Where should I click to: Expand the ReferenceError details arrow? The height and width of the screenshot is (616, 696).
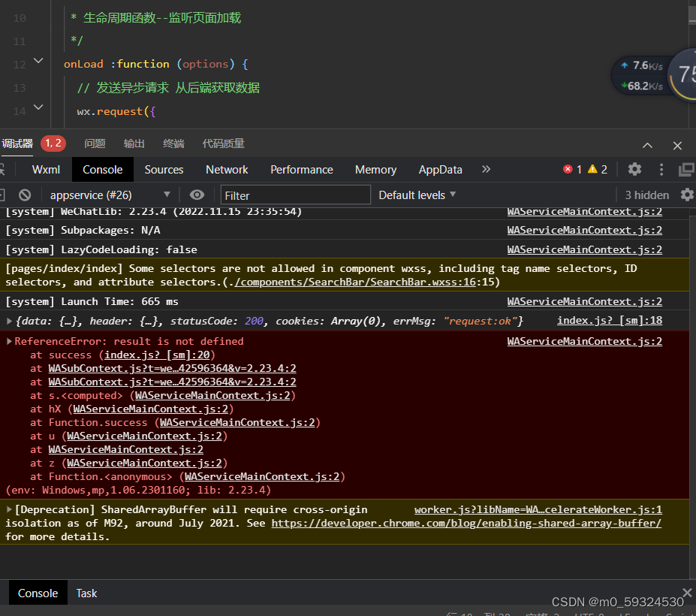click(x=8, y=340)
